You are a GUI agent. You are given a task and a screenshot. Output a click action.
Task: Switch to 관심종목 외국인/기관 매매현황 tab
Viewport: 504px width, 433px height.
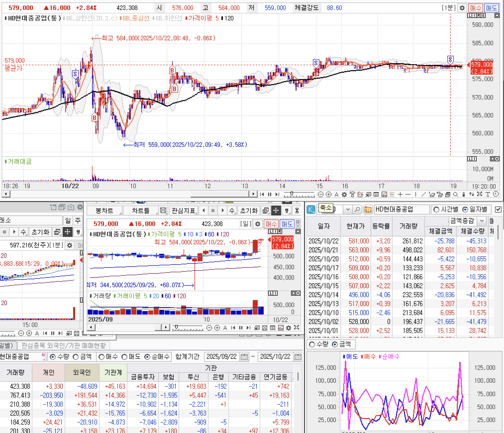pos(64,345)
